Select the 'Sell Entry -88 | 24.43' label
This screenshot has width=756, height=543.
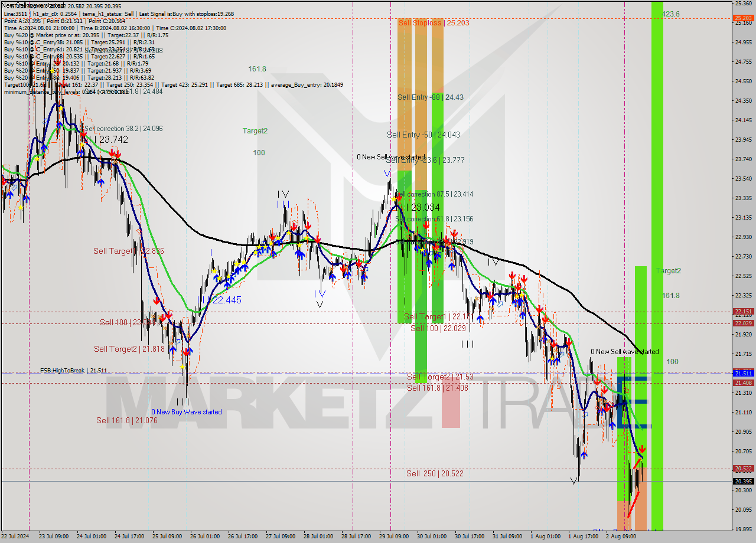(430, 97)
